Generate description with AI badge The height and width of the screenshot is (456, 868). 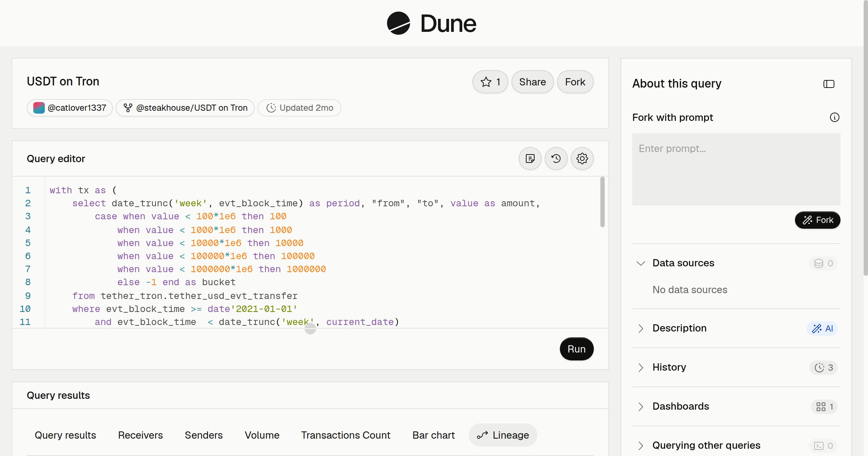click(822, 328)
